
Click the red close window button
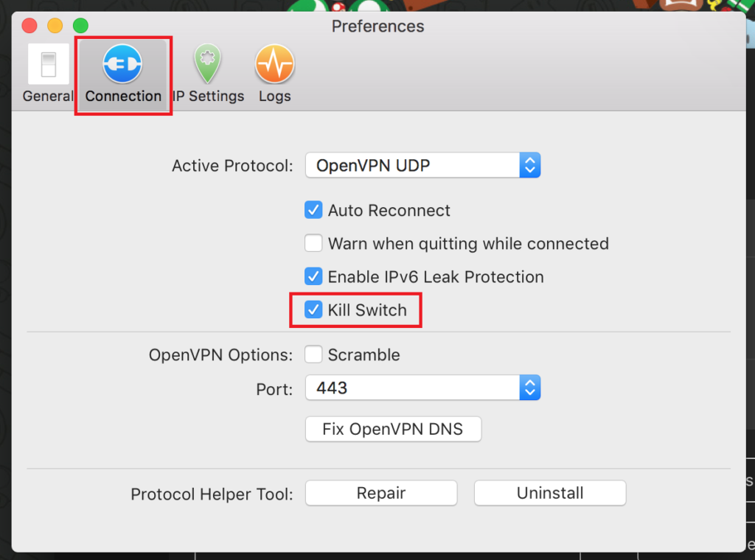pyautogui.click(x=29, y=26)
